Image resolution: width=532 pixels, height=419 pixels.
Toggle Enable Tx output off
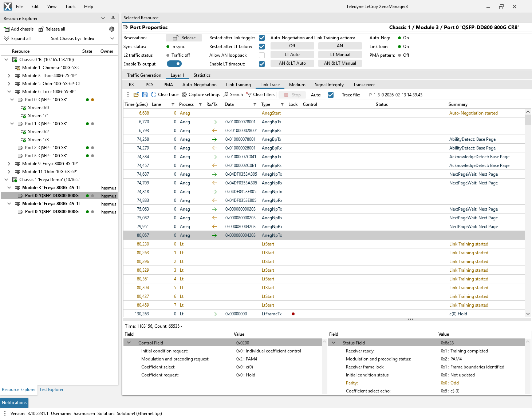click(x=174, y=64)
